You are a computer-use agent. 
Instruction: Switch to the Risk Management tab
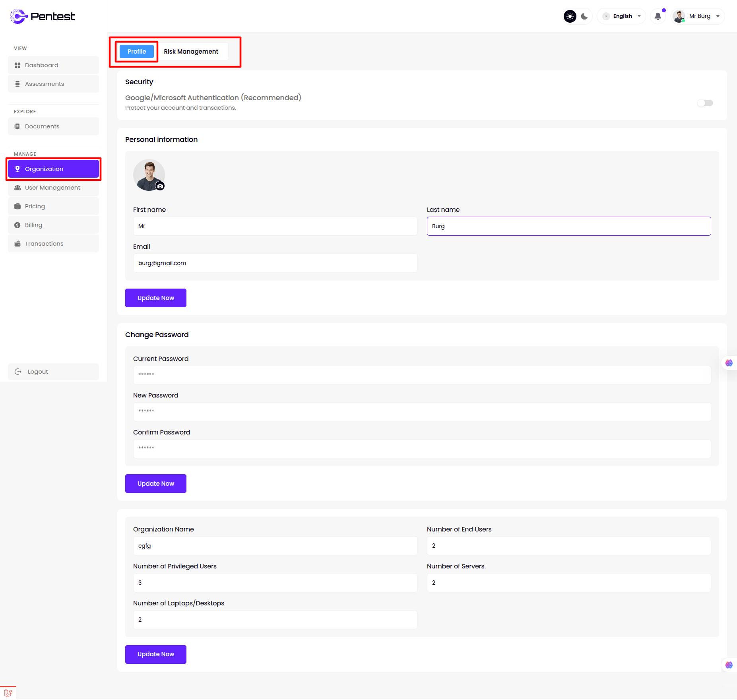pyautogui.click(x=191, y=52)
